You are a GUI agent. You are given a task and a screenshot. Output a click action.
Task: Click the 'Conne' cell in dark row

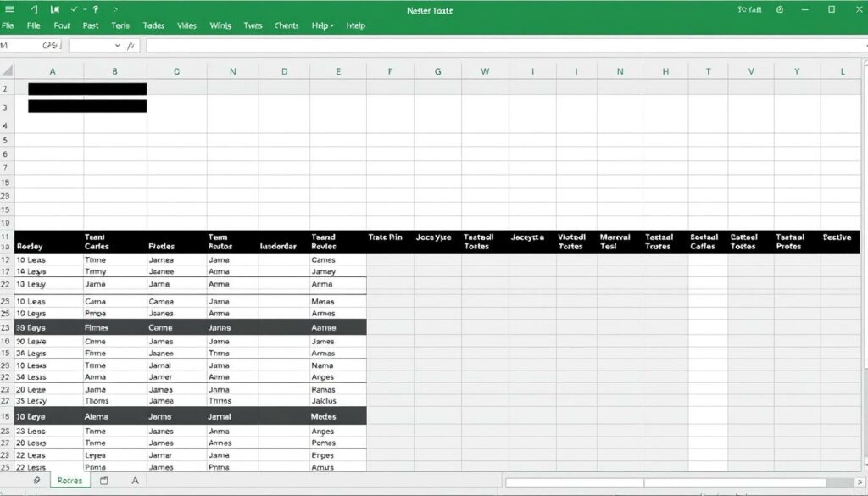pos(160,327)
